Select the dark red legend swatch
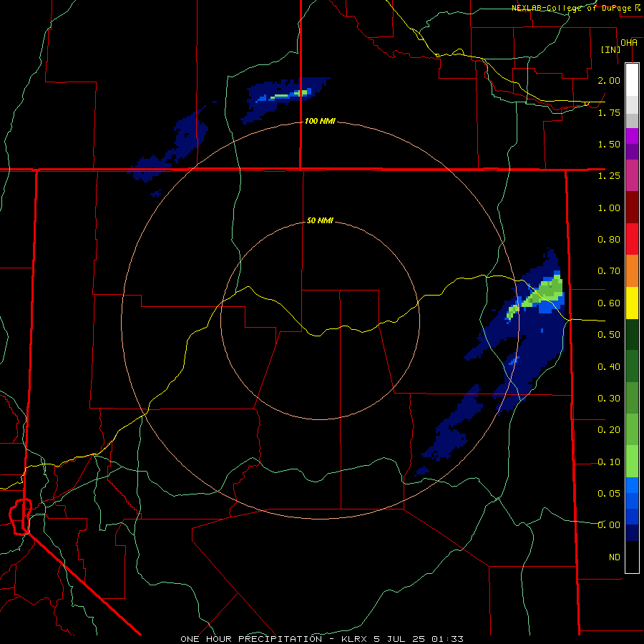This screenshot has width=644, height=644. [632, 208]
